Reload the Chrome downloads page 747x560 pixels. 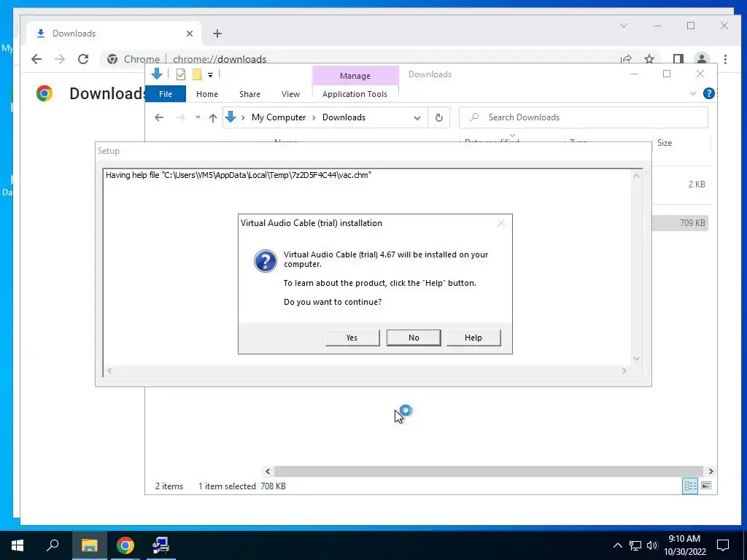[83, 59]
